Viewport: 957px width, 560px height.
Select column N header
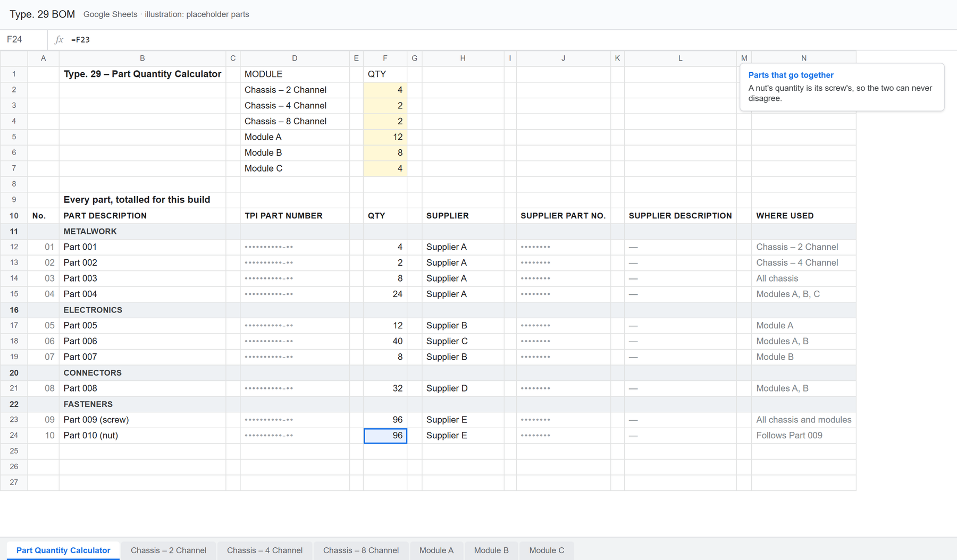coord(803,58)
